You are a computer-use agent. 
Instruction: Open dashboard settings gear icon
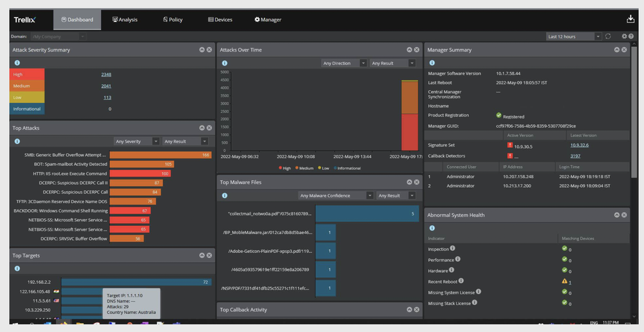624,37
